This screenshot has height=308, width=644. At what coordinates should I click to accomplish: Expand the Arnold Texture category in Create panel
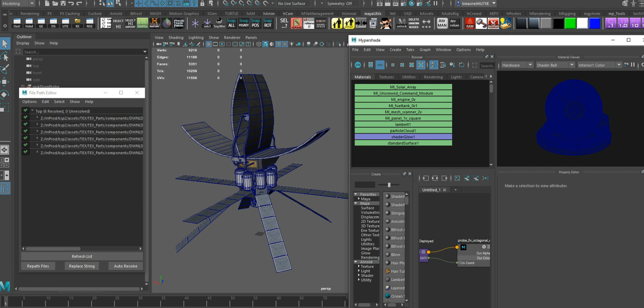[x=359, y=266]
